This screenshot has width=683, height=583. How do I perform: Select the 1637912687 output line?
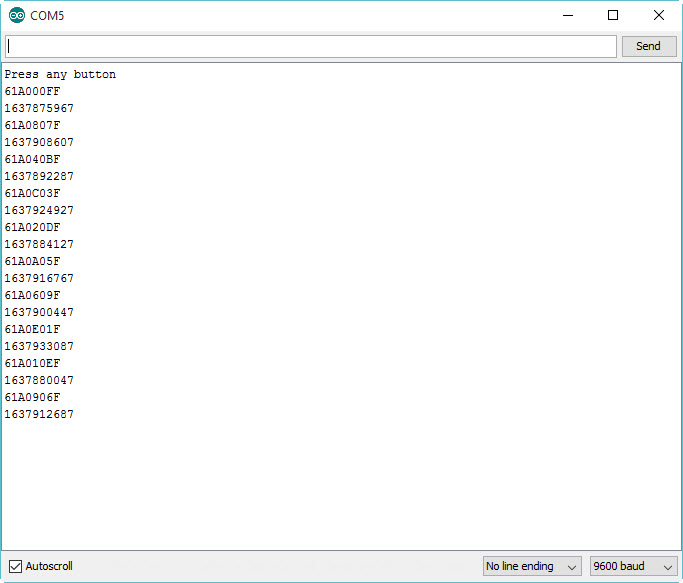(39, 414)
